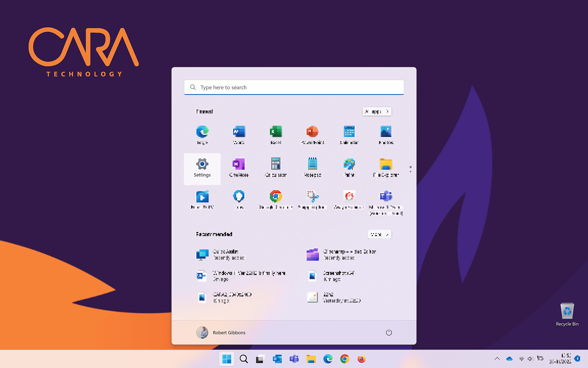Open the Paint app
Image resolution: width=588 pixels, height=368 pixels.
pos(349,167)
